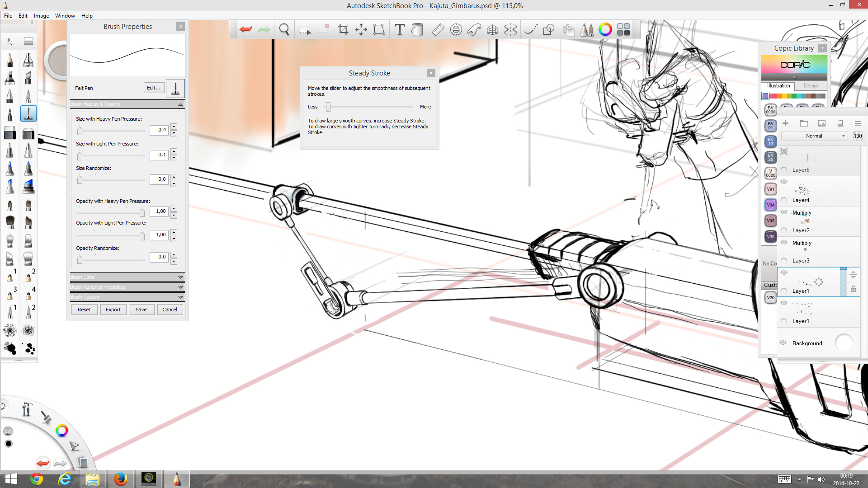Click the Undo red arrow in toolbar
The height and width of the screenshot is (488, 868).
(x=245, y=30)
